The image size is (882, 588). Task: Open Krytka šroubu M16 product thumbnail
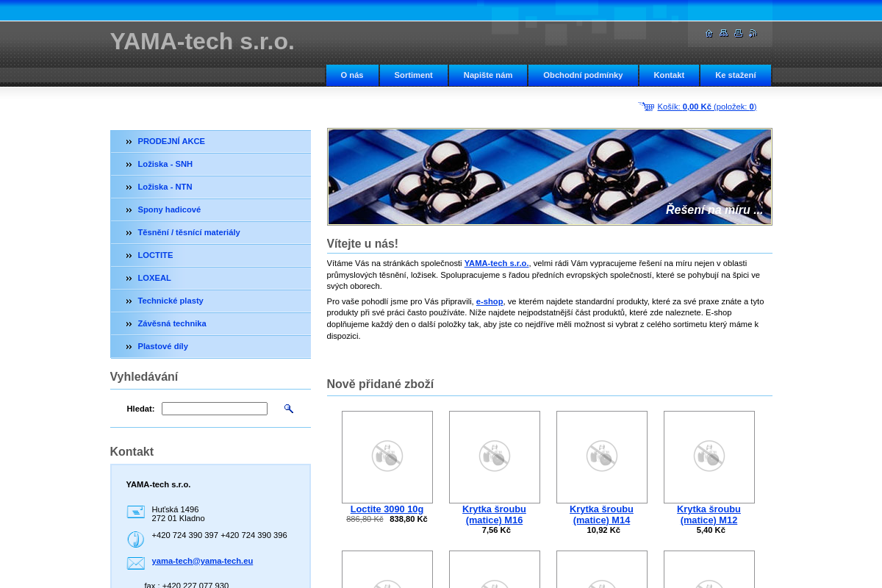click(x=495, y=457)
